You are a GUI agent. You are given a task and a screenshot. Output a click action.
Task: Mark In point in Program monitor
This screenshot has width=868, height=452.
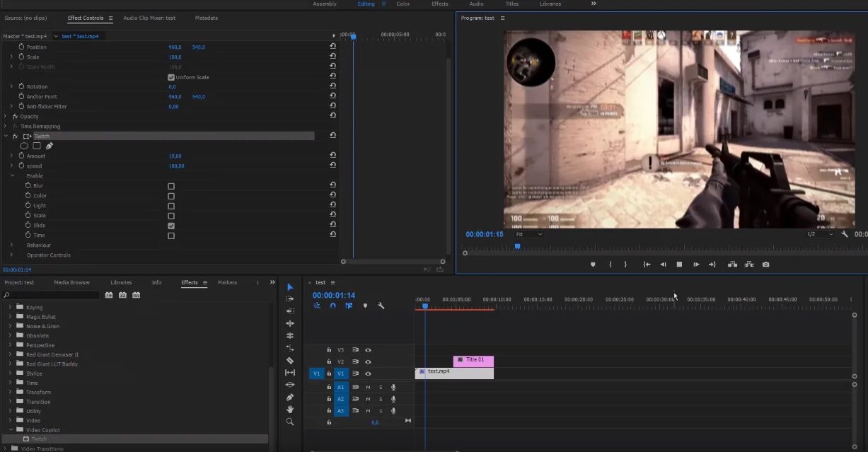coord(611,265)
